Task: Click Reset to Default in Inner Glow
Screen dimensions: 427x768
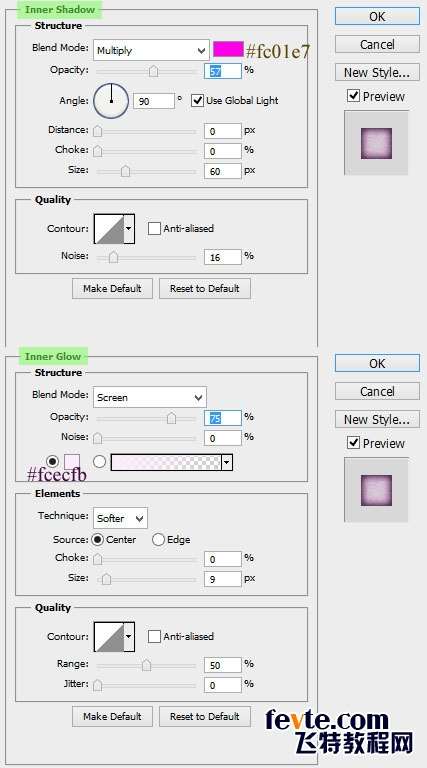Action: (205, 716)
